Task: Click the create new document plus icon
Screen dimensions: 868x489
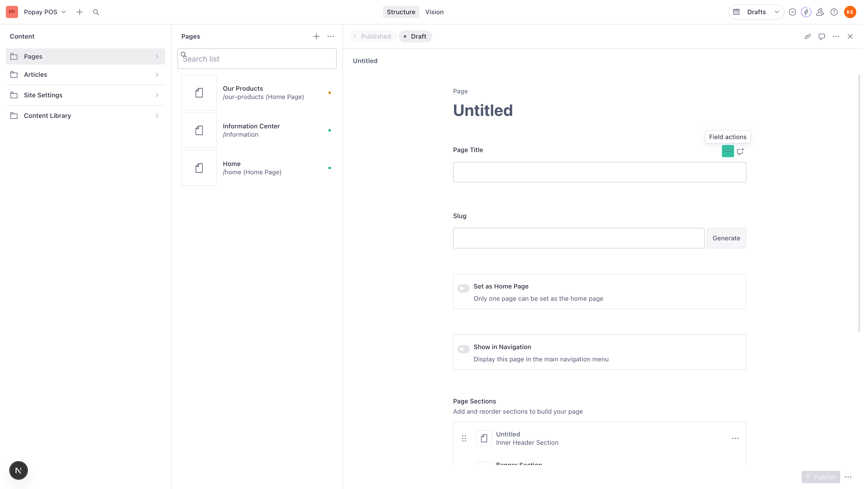Action: point(79,12)
